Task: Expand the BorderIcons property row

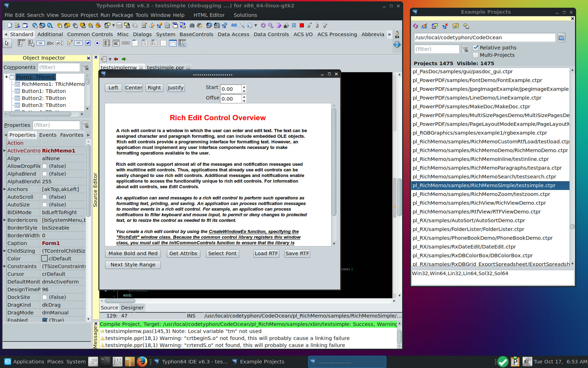Action: pyautogui.click(x=5, y=220)
